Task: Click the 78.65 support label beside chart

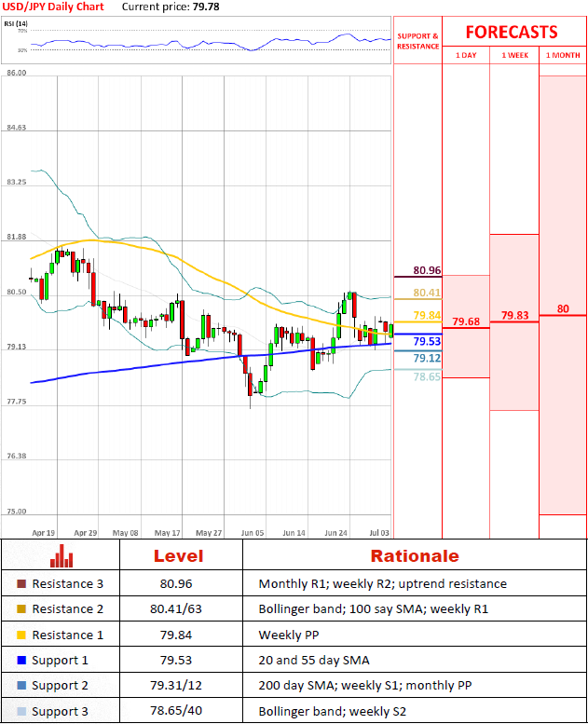Action: (427, 376)
